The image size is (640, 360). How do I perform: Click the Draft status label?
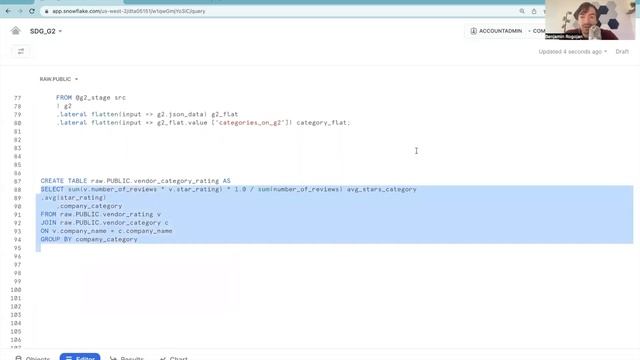tap(622, 52)
